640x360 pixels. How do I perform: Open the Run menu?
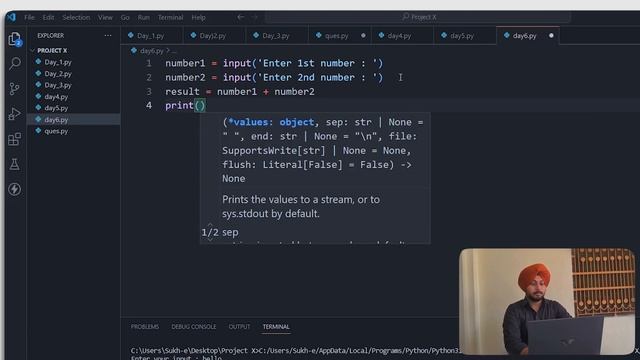click(143, 17)
